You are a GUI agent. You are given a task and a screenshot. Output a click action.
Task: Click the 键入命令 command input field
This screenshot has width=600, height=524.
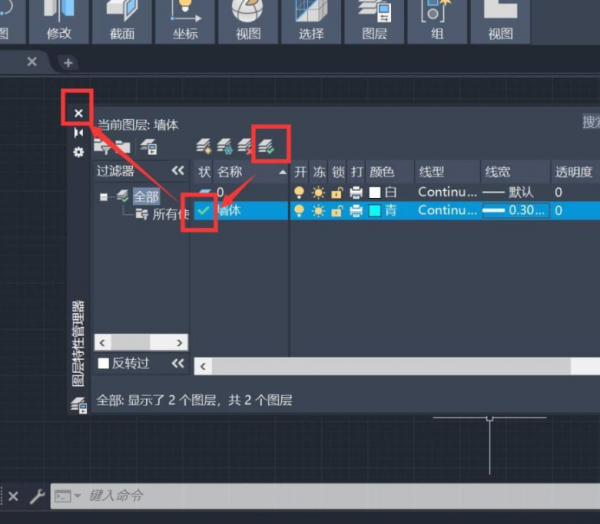325,496
